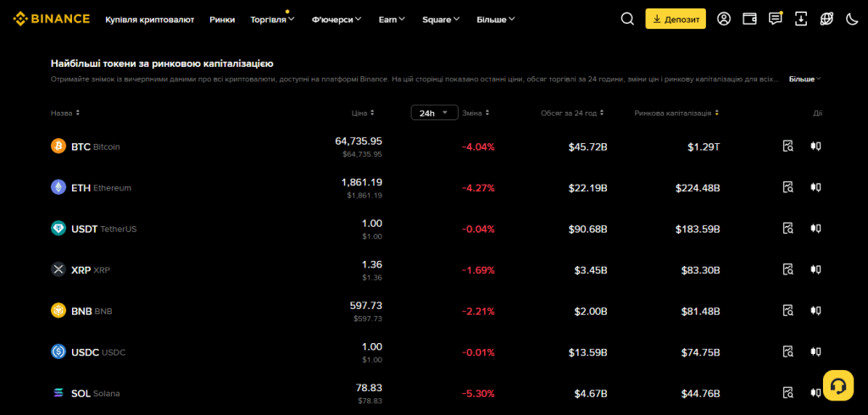The image size is (868, 415).
Task: Click the XRP coin icon
Action: (x=58, y=269)
